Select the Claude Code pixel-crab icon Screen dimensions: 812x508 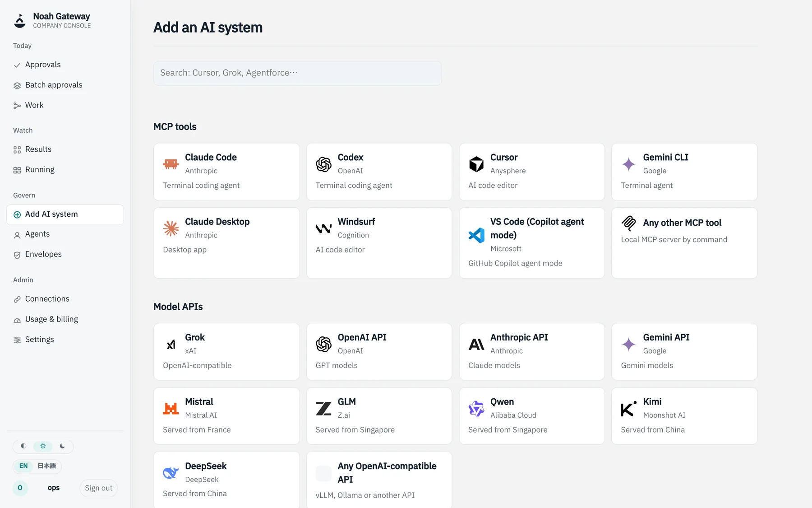pos(171,164)
